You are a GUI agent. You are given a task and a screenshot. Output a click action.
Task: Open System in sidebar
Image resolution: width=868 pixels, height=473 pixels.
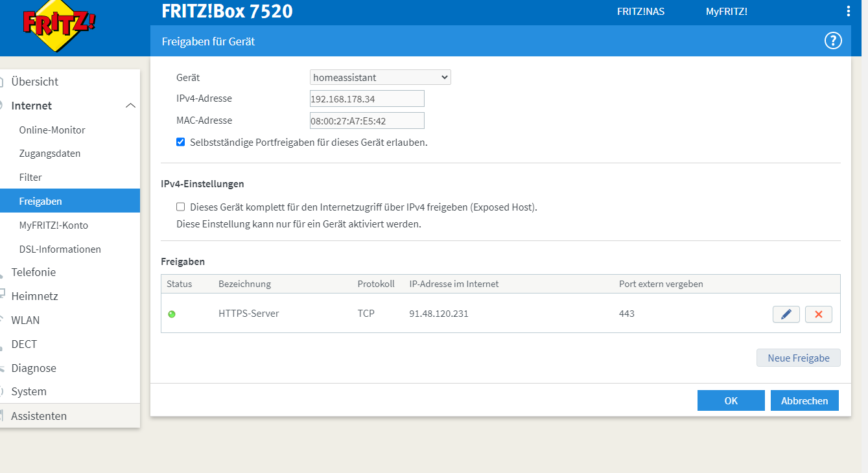pos(29,391)
